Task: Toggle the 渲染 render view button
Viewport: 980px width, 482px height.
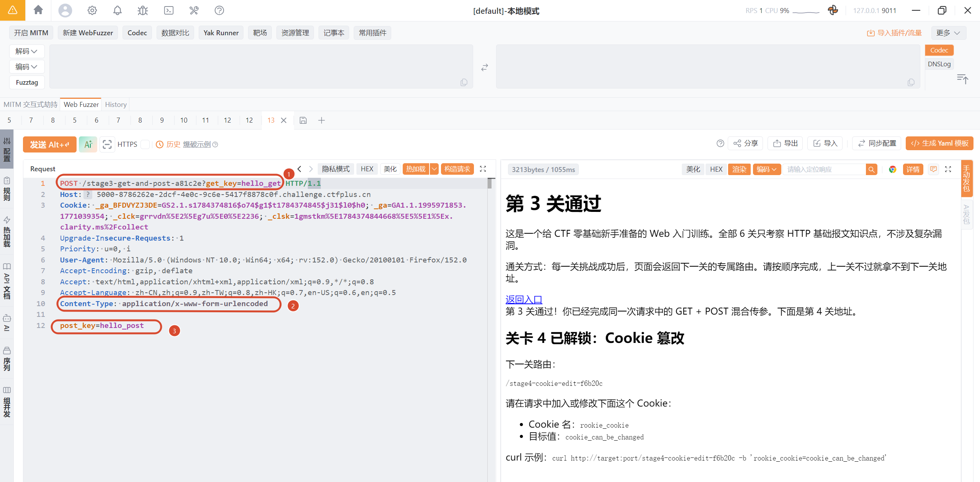Action: coord(739,169)
